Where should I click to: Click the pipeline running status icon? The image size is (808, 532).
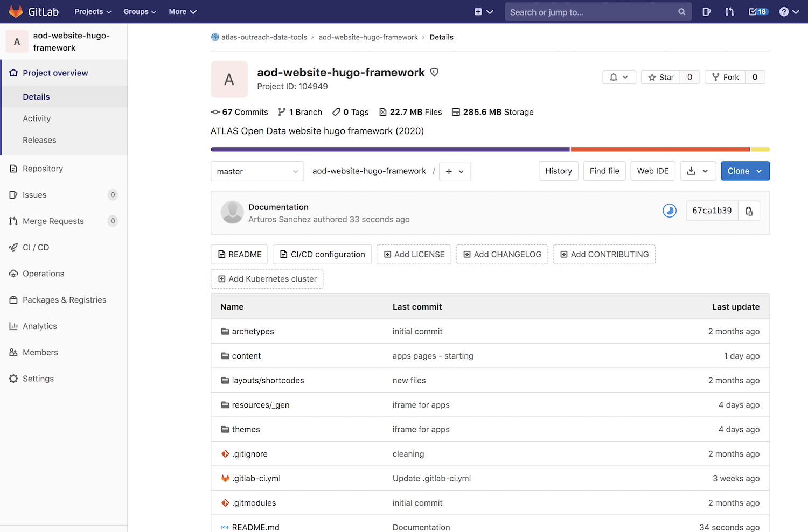coord(670,211)
